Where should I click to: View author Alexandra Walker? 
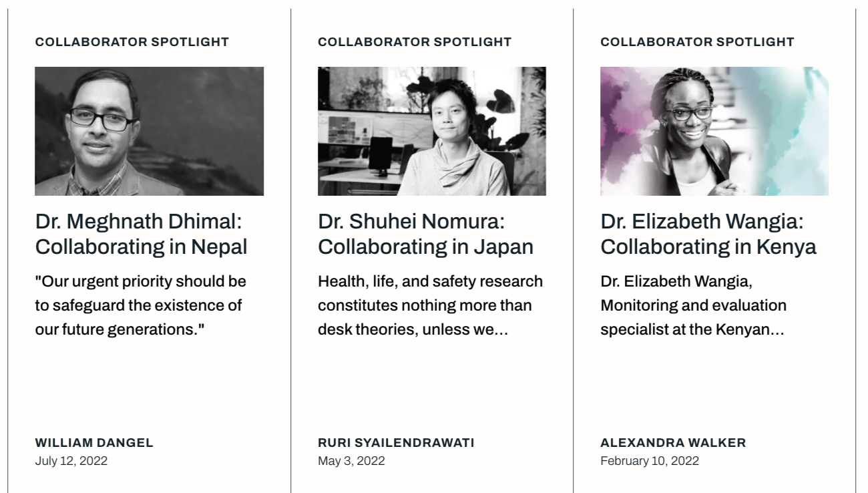pos(673,443)
